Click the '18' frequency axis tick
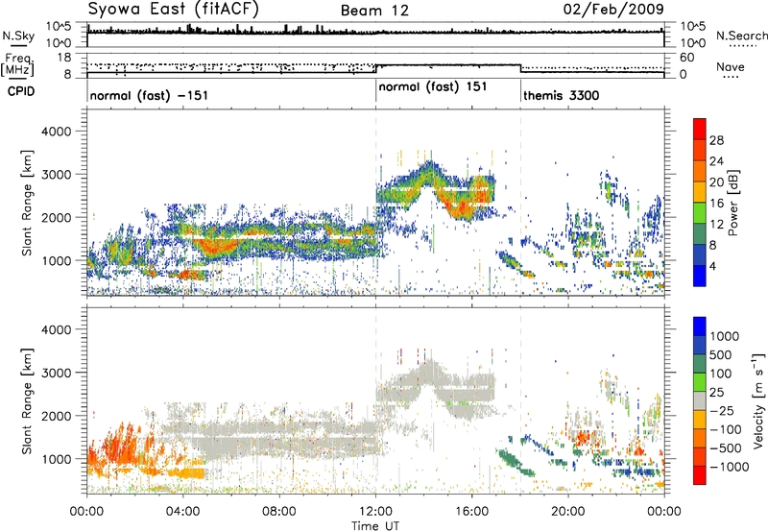 click(64, 58)
